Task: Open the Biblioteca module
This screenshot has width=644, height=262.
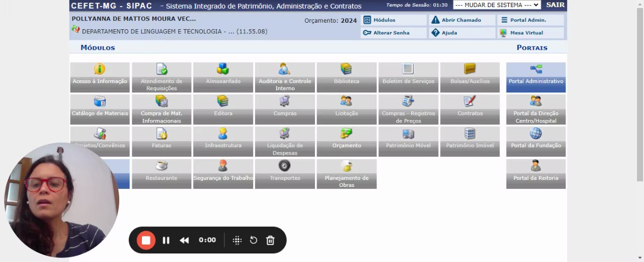Action: click(x=347, y=77)
